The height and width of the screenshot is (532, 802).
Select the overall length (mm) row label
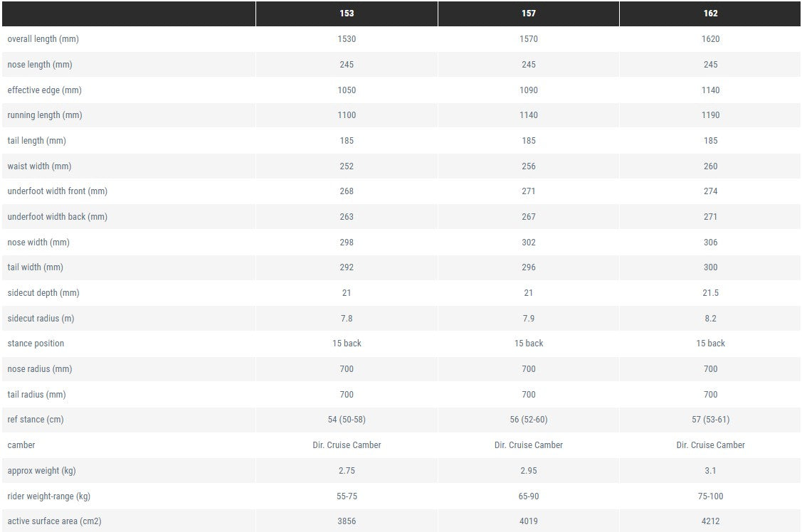[x=43, y=39]
